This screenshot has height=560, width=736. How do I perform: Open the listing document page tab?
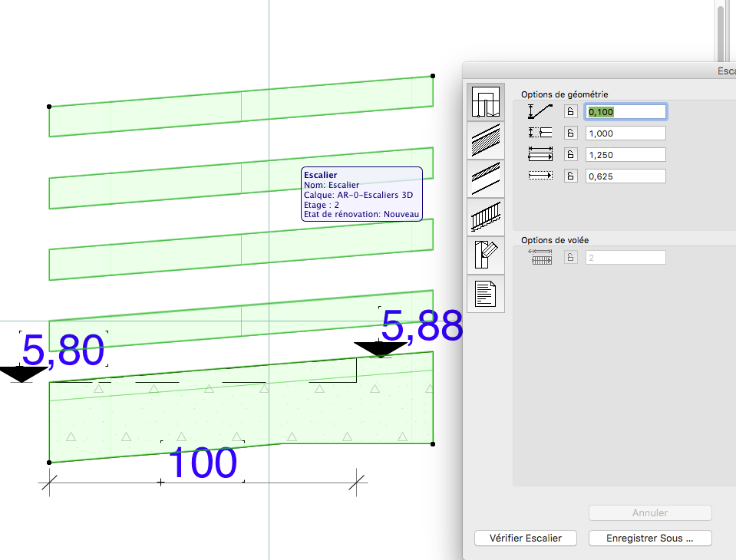[486, 294]
